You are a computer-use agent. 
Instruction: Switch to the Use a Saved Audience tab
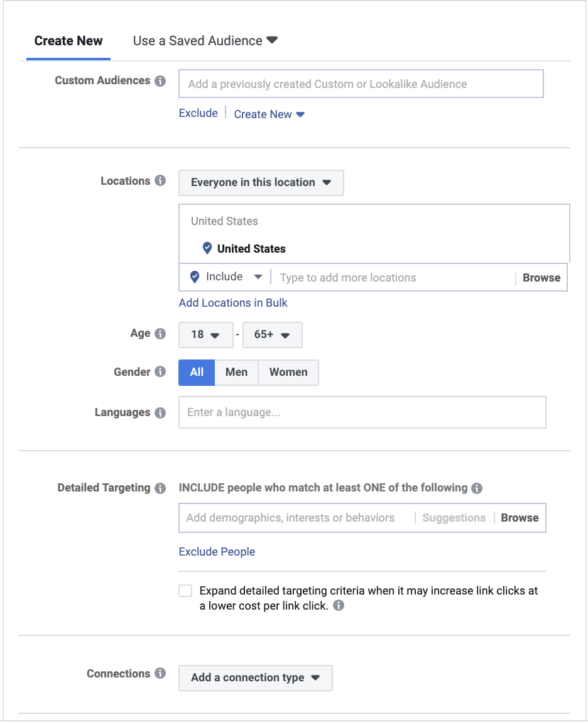tap(205, 41)
